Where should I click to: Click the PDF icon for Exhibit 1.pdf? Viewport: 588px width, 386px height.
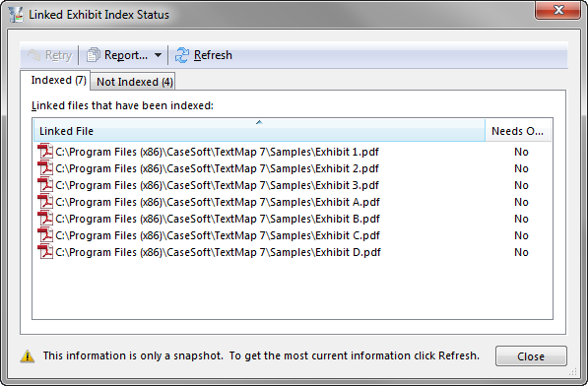click(45, 152)
